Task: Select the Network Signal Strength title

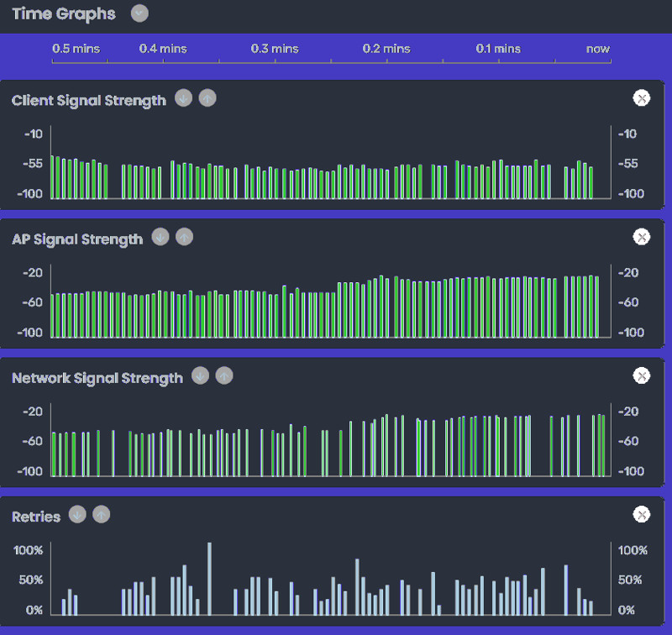Action: [97, 378]
